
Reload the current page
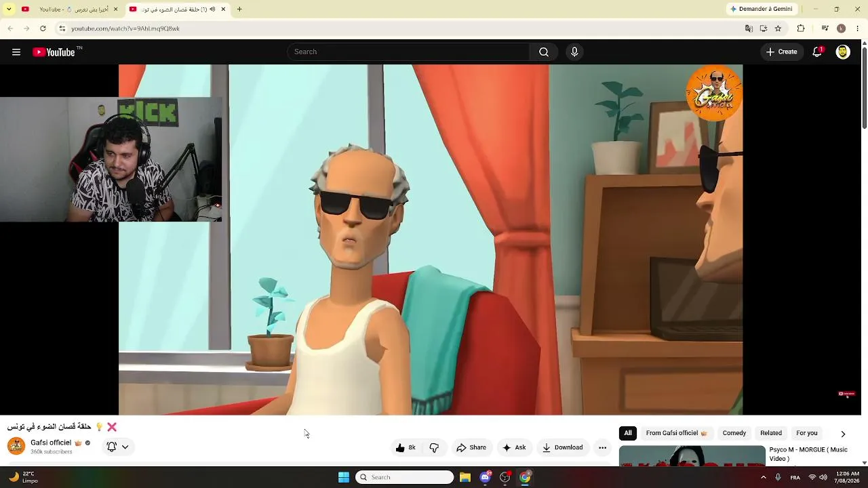43,28
